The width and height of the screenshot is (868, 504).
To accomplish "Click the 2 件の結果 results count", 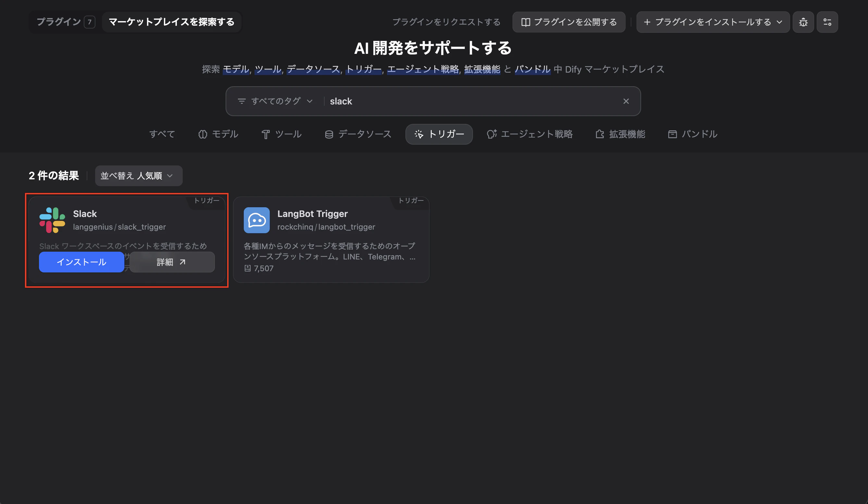I will pos(54,176).
